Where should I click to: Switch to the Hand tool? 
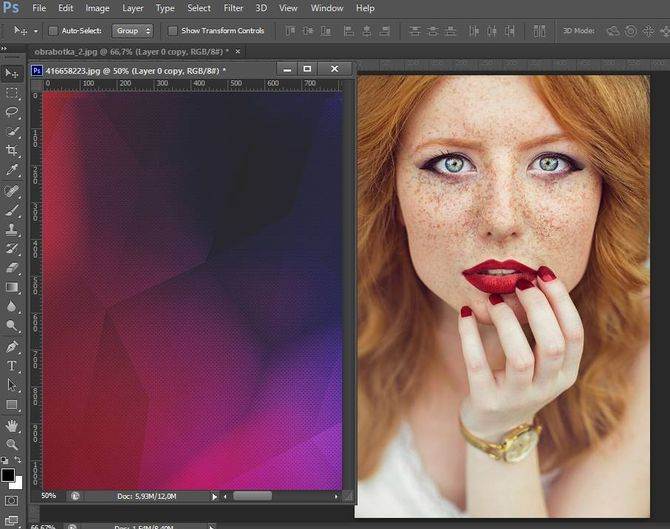tap(12, 424)
